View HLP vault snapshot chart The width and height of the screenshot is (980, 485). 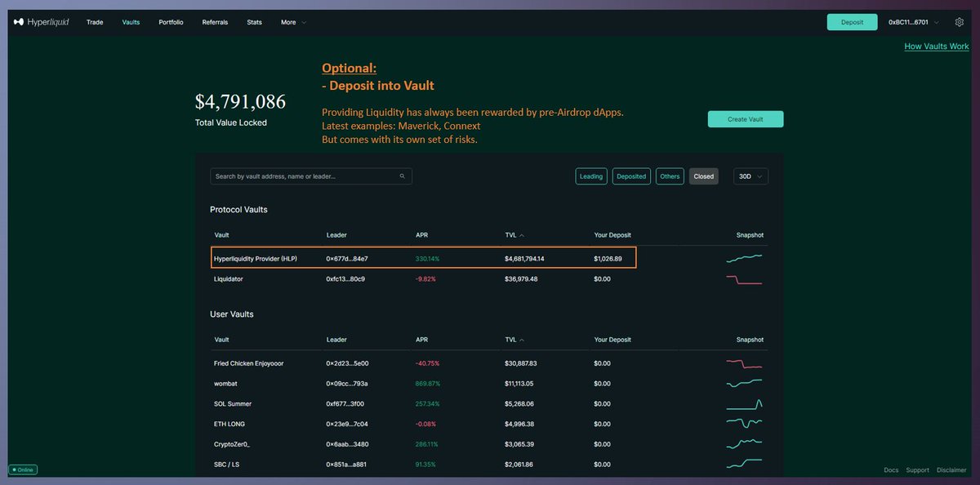[744, 259]
